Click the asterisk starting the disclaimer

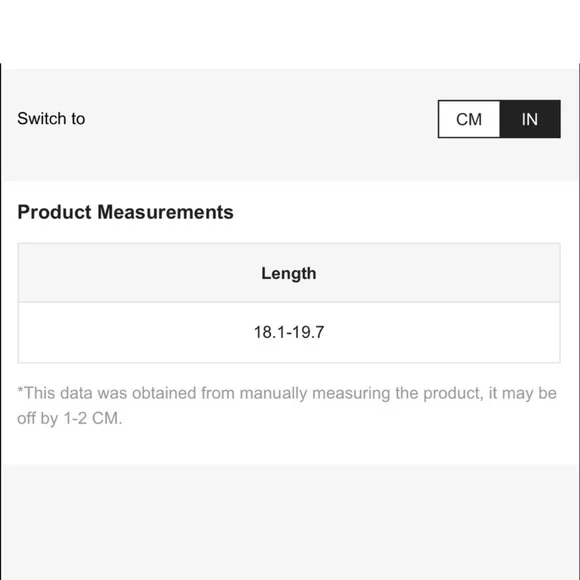tap(20, 390)
